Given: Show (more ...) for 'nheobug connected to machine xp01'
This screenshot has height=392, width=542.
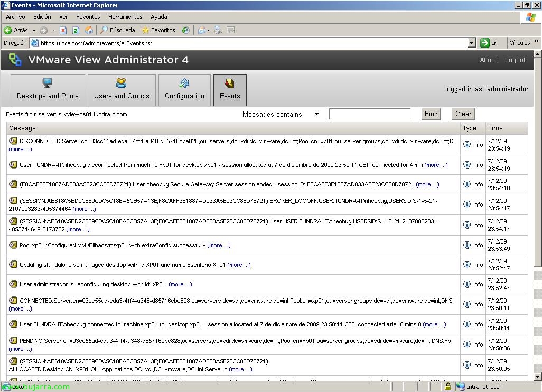Looking at the screenshot, I should (435, 324).
